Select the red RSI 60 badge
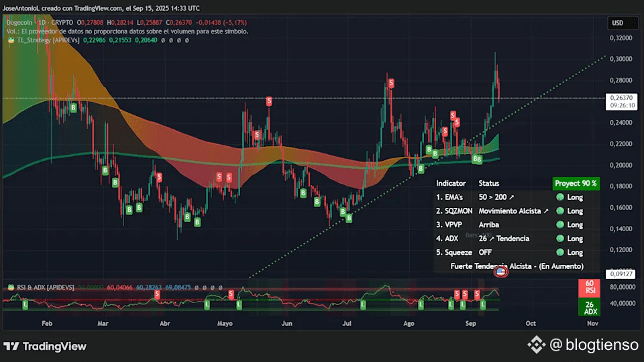644x362 pixels. point(590,287)
